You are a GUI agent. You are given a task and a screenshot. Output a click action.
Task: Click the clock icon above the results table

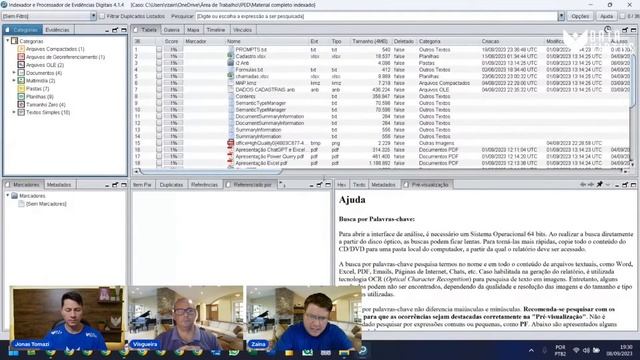[x=607, y=30]
